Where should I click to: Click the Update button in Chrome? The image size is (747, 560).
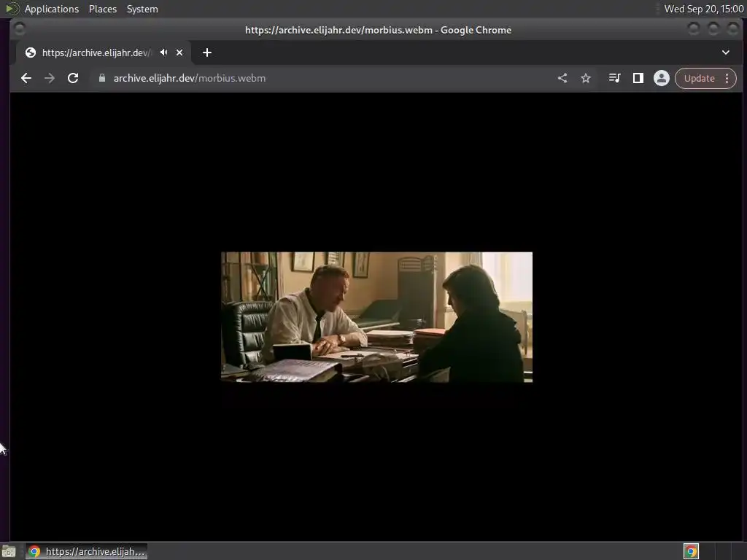[700, 78]
